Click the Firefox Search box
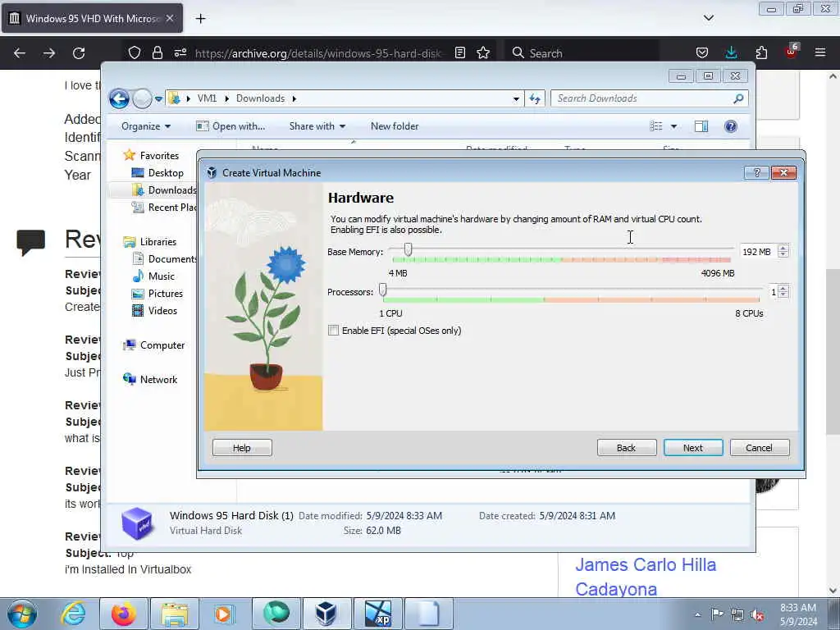The width and height of the screenshot is (840, 630). (583, 53)
